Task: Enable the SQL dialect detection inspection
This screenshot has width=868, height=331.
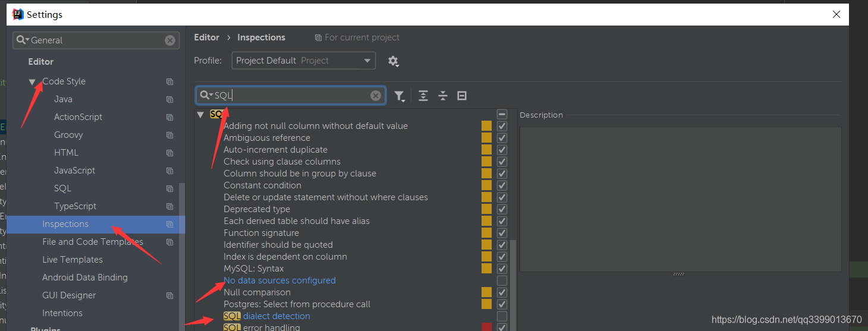Action: [502, 316]
